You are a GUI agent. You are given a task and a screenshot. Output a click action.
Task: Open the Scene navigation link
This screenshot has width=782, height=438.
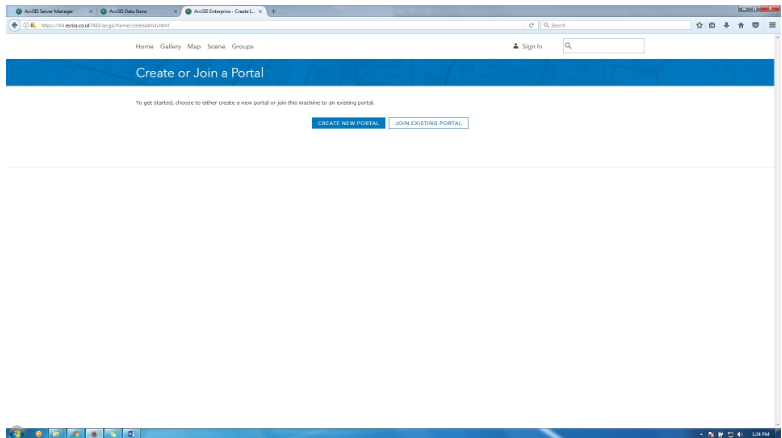[x=216, y=46]
